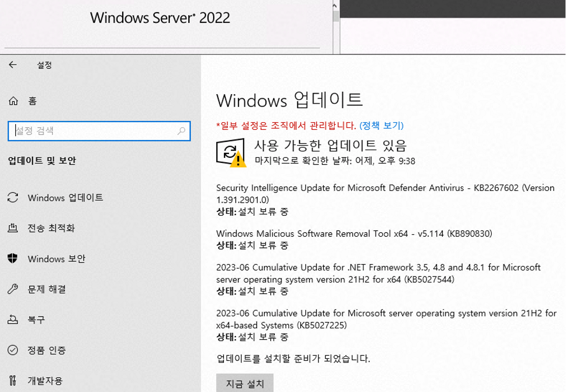The height and width of the screenshot is (392, 566).
Task: Open the 정품 인증 checkmark icon
Action: coord(13,350)
